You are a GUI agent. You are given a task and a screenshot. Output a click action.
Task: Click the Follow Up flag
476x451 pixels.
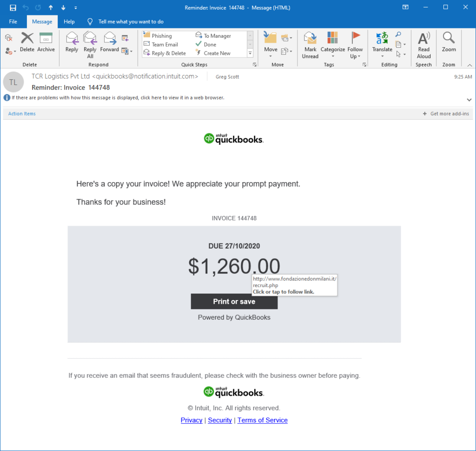tap(355, 45)
